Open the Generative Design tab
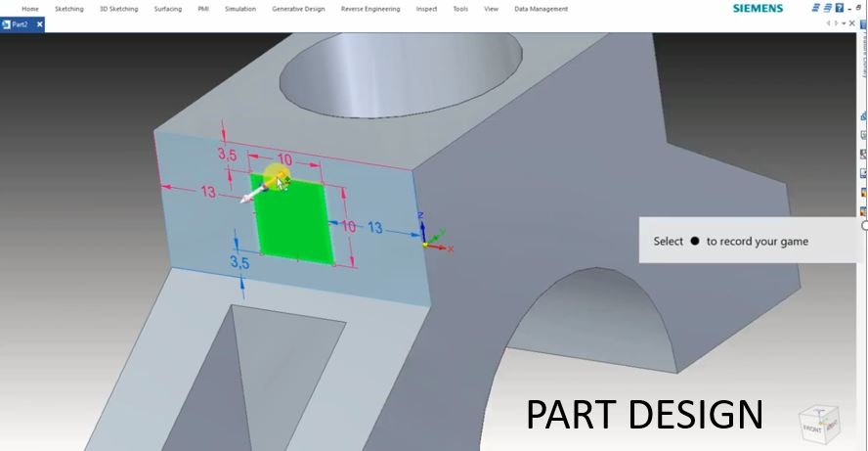The width and height of the screenshot is (868, 451). coord(299,8)
